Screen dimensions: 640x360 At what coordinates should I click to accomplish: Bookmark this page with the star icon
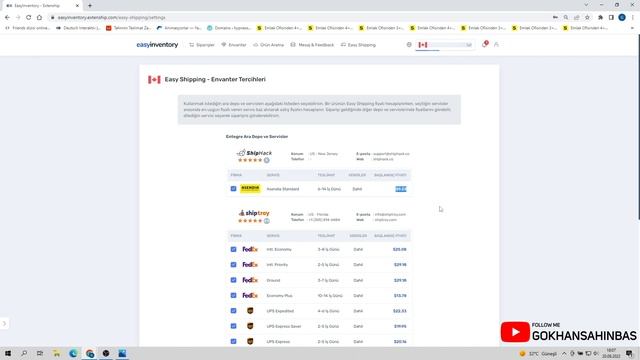(x=587, y=18)
